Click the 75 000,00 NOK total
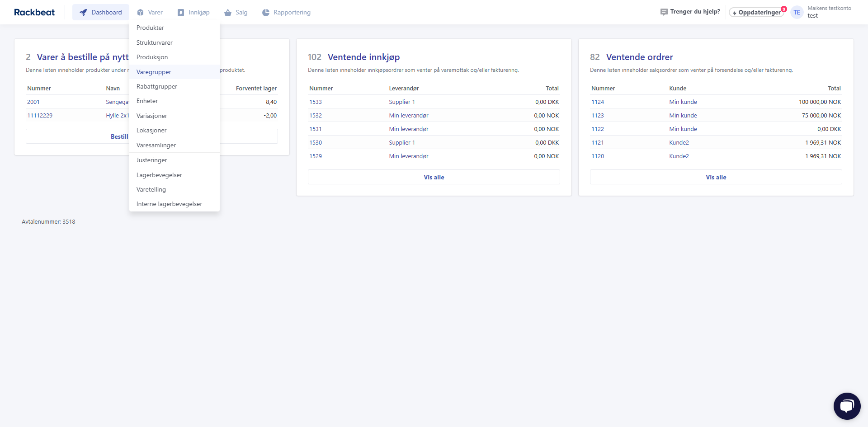868x427 pixels. tap(821, 116)
